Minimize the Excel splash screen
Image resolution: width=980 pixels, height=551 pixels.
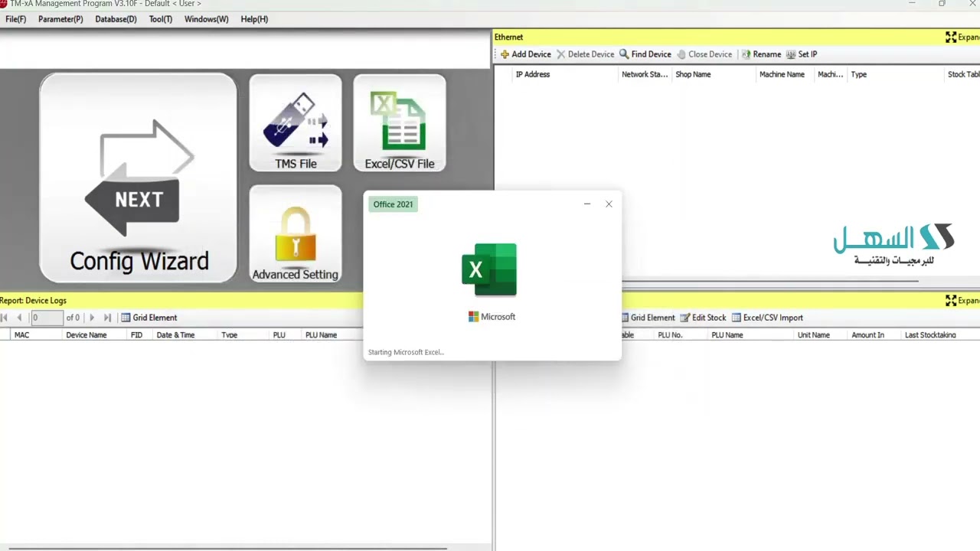pos(587,204)
